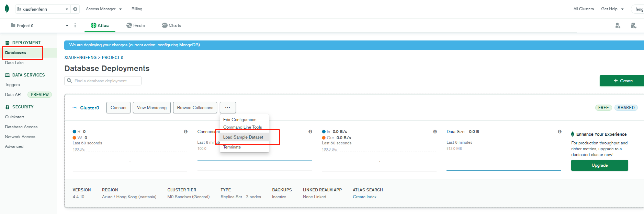Click the search magnifier icon

point(69,81)
